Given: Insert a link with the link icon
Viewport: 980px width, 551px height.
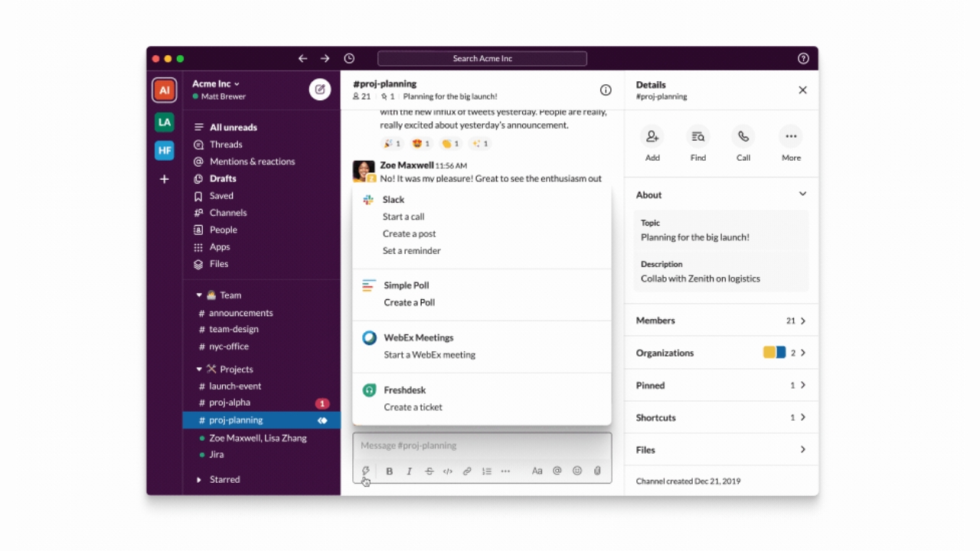Looking at the screenshot, I should pyautogui.click(x=467, y=471).
